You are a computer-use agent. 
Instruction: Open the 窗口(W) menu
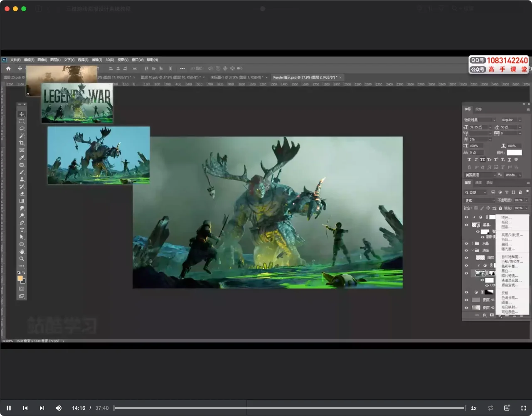[x=138, y=60]
